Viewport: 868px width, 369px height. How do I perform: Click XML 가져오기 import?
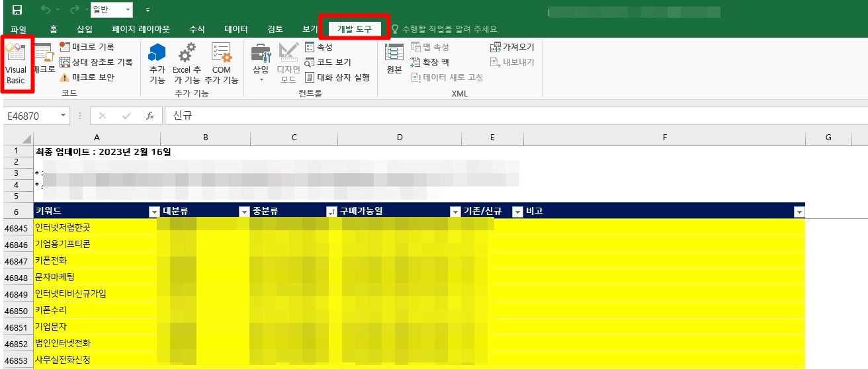pos(512,47)
